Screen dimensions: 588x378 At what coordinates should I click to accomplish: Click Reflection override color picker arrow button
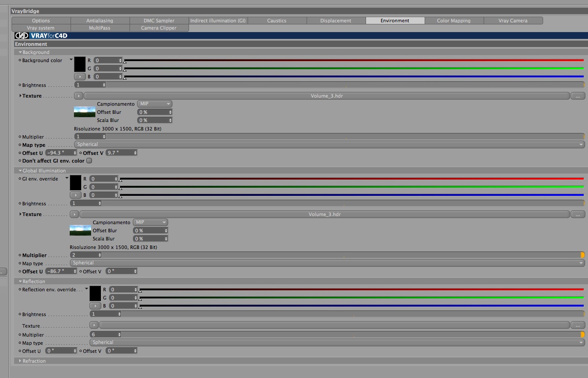coord(95,306)
